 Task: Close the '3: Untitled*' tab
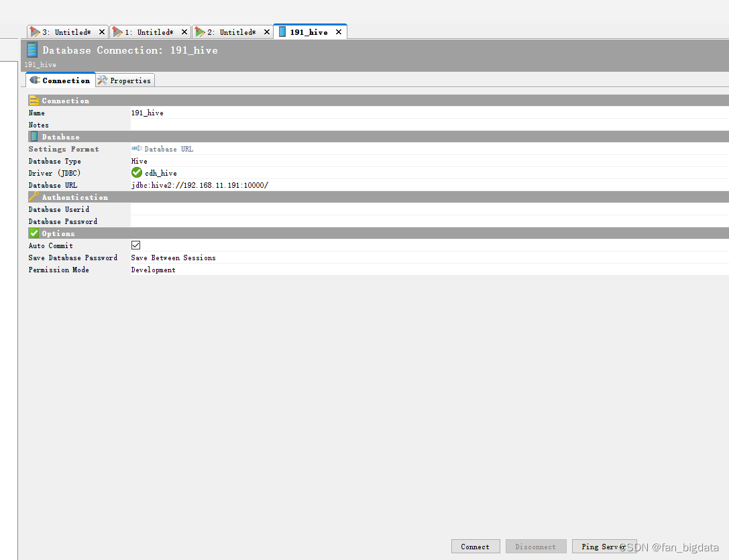pos(102,32)
